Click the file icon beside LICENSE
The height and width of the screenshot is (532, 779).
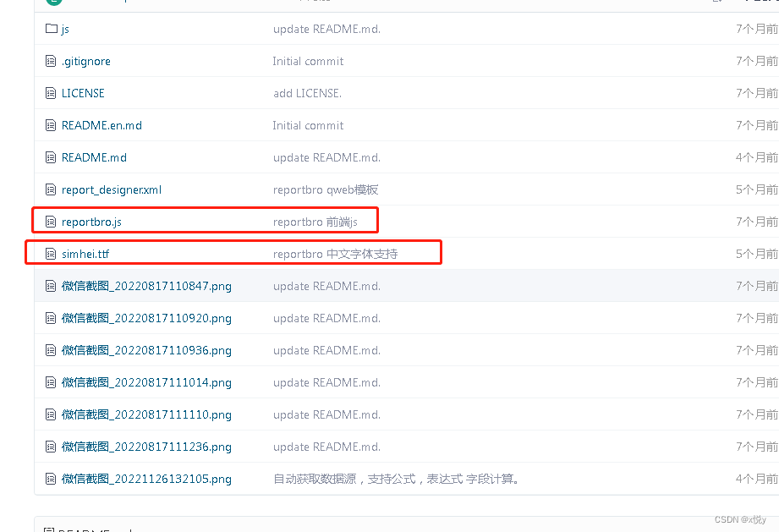51,93
